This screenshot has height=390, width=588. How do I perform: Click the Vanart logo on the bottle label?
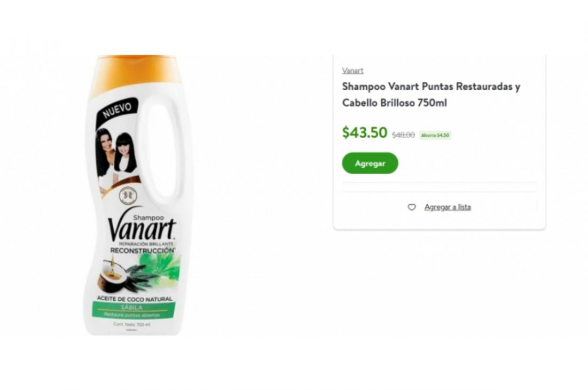142,228
